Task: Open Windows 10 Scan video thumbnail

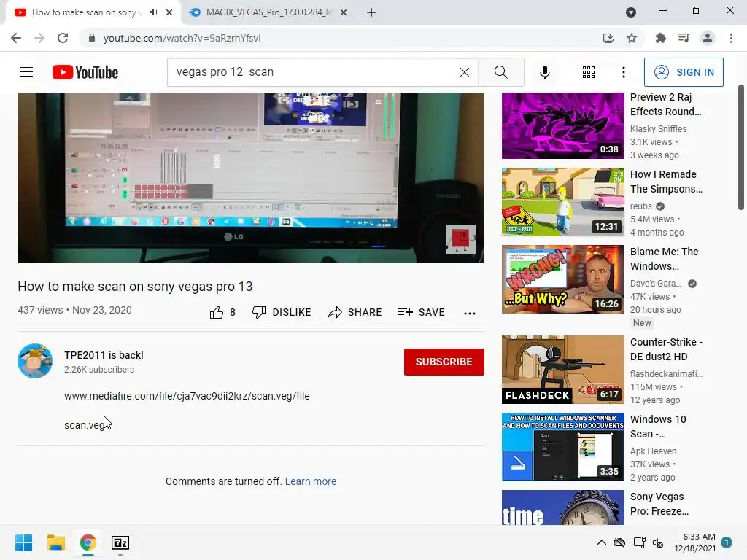Action: pos(562,447)
